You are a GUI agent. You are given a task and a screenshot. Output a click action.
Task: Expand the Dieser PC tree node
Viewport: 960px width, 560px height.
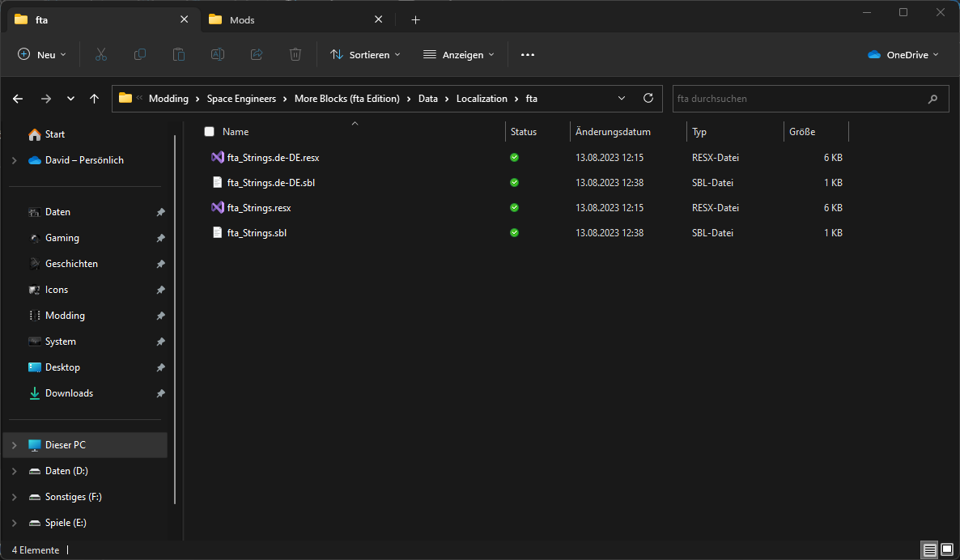[15, 445]
